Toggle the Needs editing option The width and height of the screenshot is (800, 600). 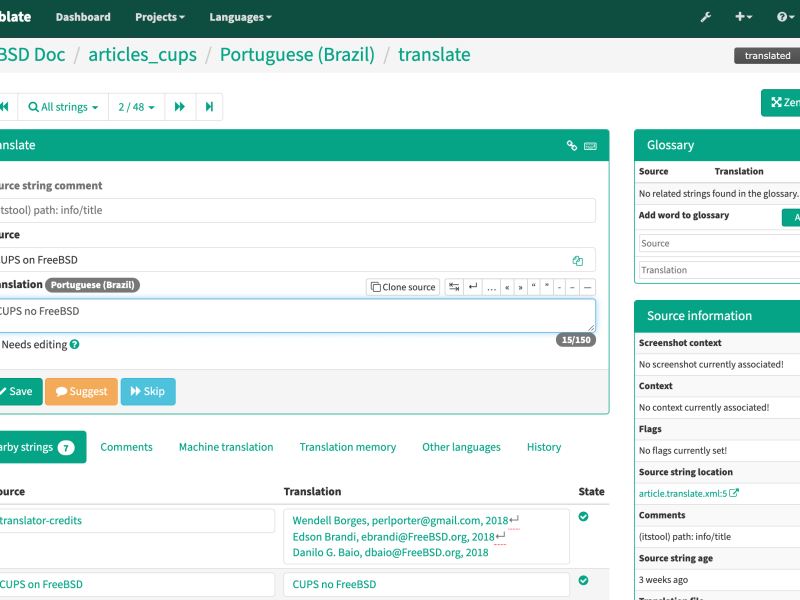click(x=34, y=344)
